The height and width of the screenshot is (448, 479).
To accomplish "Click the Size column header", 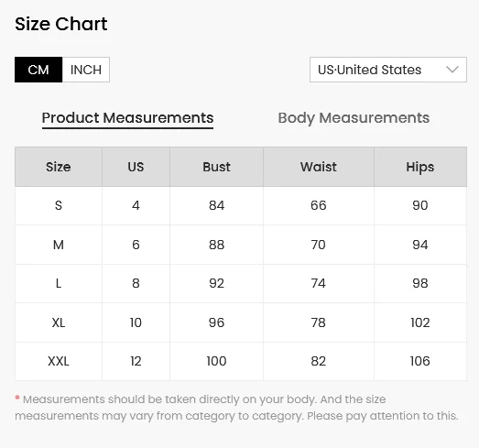I will [59, 167].
